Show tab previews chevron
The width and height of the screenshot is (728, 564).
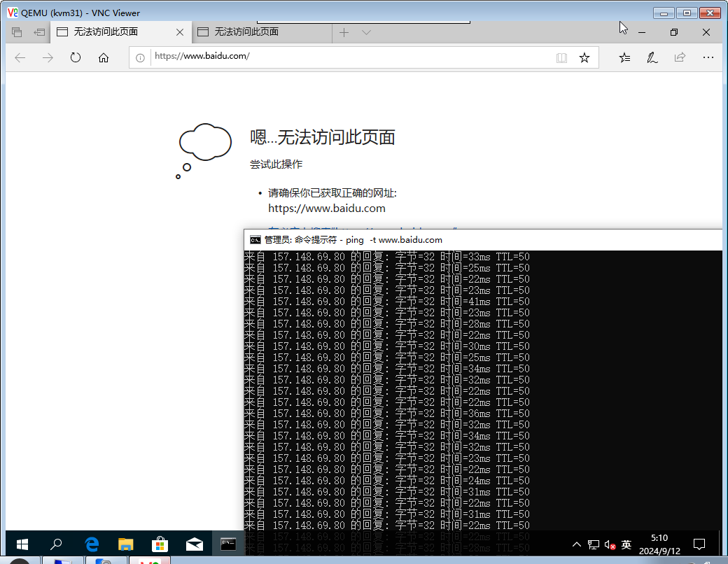coord(366,32)
